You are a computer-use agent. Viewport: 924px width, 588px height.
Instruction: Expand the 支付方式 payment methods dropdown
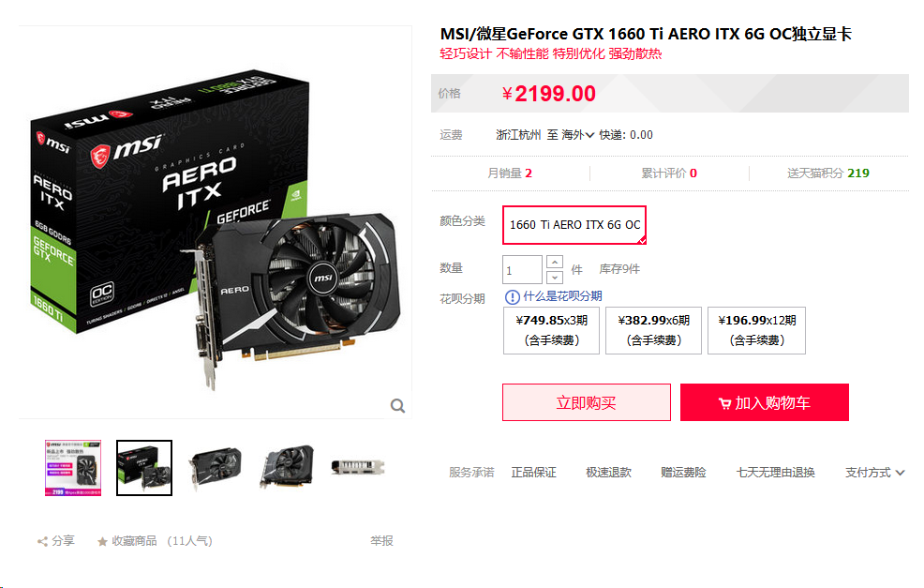click(x=874, y=473)
